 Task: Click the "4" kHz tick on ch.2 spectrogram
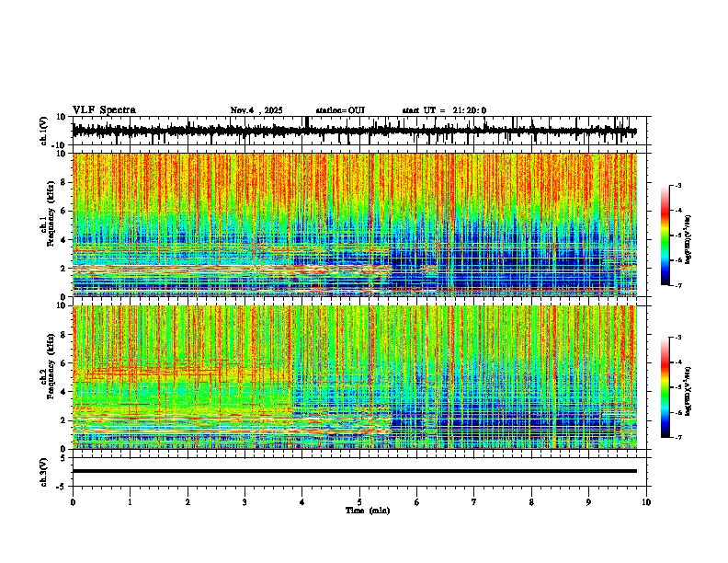coord(64,392)
